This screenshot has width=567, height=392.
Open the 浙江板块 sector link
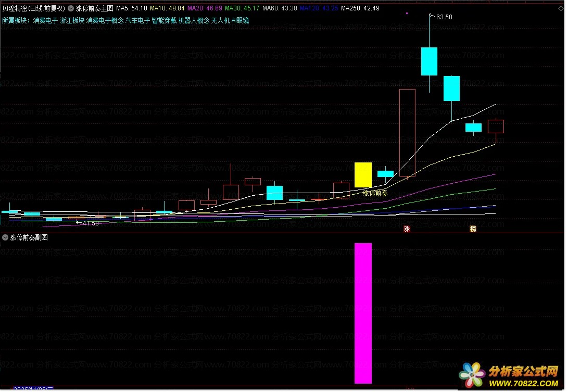pyautogui.click(x=72, y=21)
